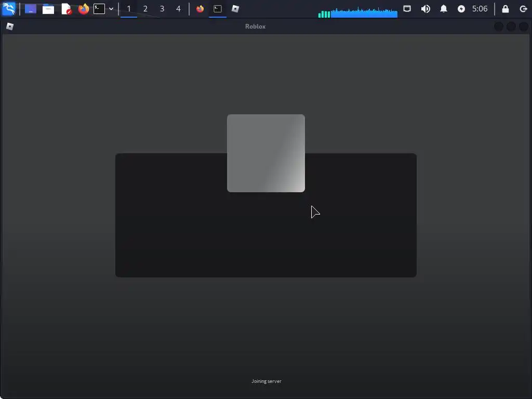This screenshot has height=399, width=532.
Task: Select the Roblox window taskbar button
Action: click(x=235, y=9)
